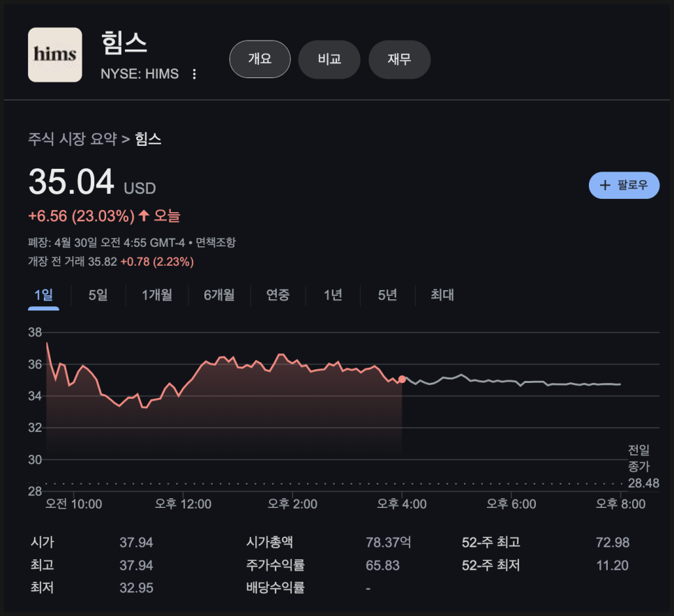Open the three-dot menu beside NYSE: HIMS
The image size is (674, 616).
click(193, 73)
